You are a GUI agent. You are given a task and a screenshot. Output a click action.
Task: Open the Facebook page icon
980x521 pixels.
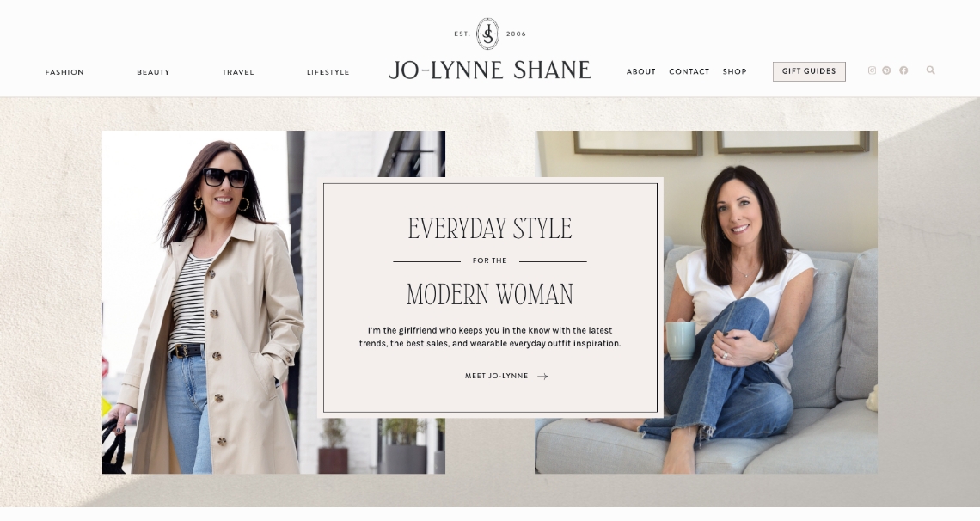tap(903, 70)
